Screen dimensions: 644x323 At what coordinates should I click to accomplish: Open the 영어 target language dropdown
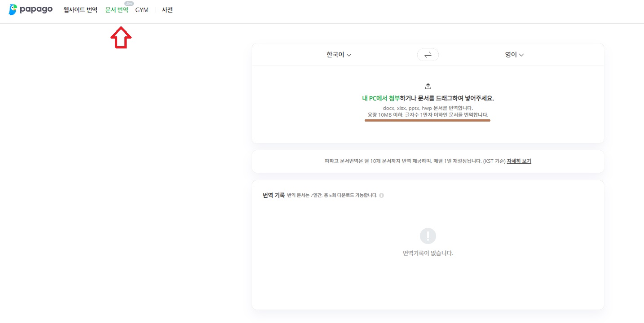(x=514, y=55)
